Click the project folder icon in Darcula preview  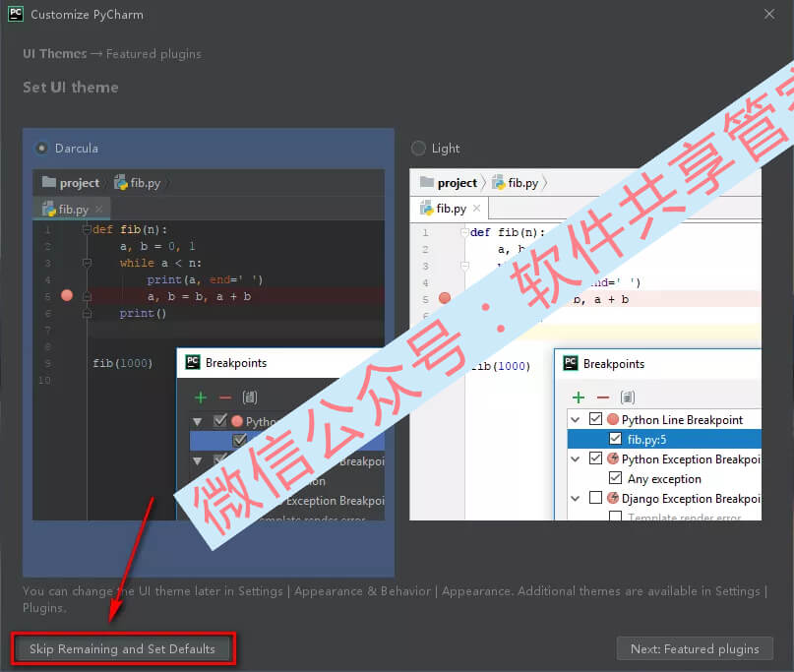[x=49, y=182]
